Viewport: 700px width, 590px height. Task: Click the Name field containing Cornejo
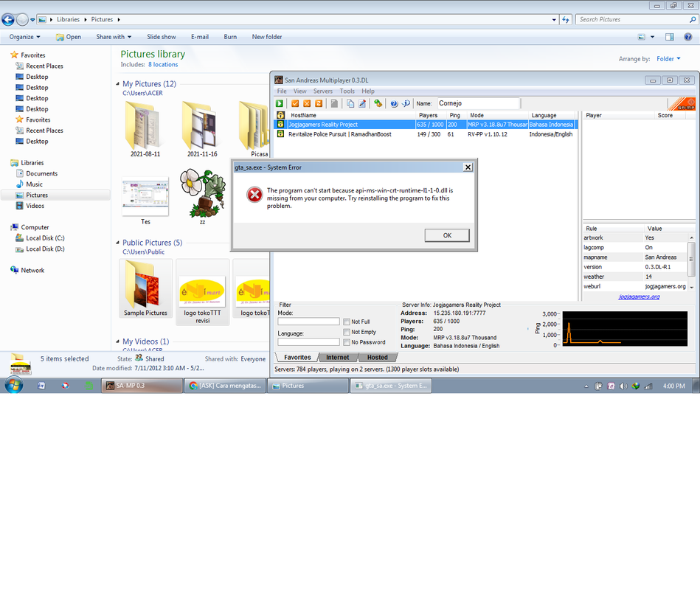[478, 103]
